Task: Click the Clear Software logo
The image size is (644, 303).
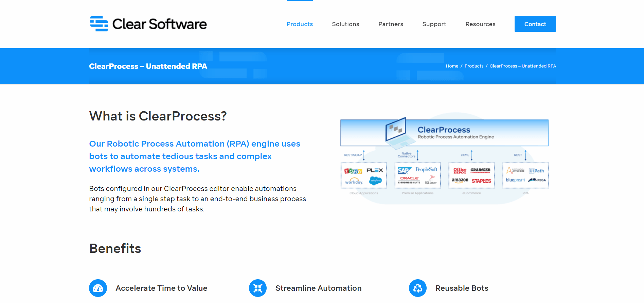Action: click(148, 24)
